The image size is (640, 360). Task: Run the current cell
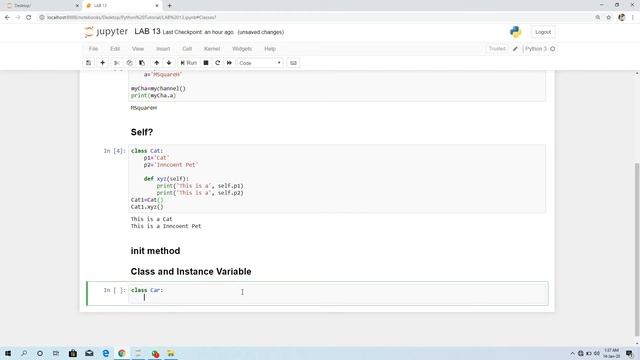click(x=189, y=63)
